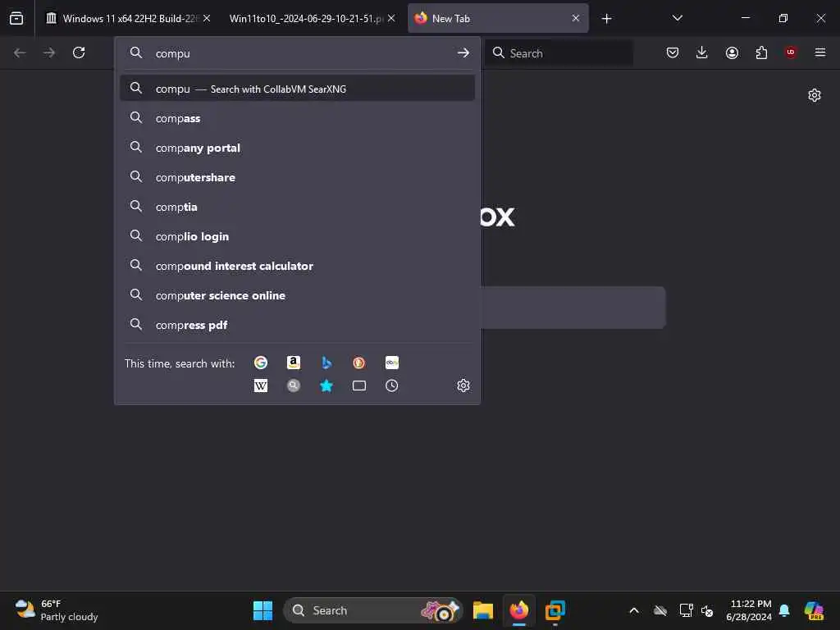Choose the 'compass' suggestion

pyautogui.click(x=297, y=118)
